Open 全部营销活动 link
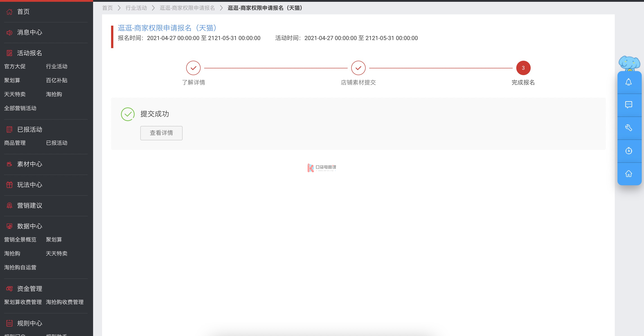 [x=20, y=108]
